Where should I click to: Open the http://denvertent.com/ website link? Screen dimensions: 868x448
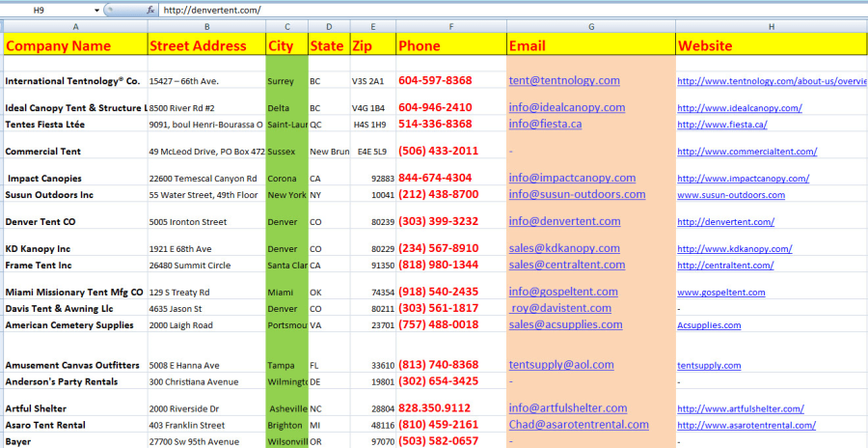[x=725, y=222]
